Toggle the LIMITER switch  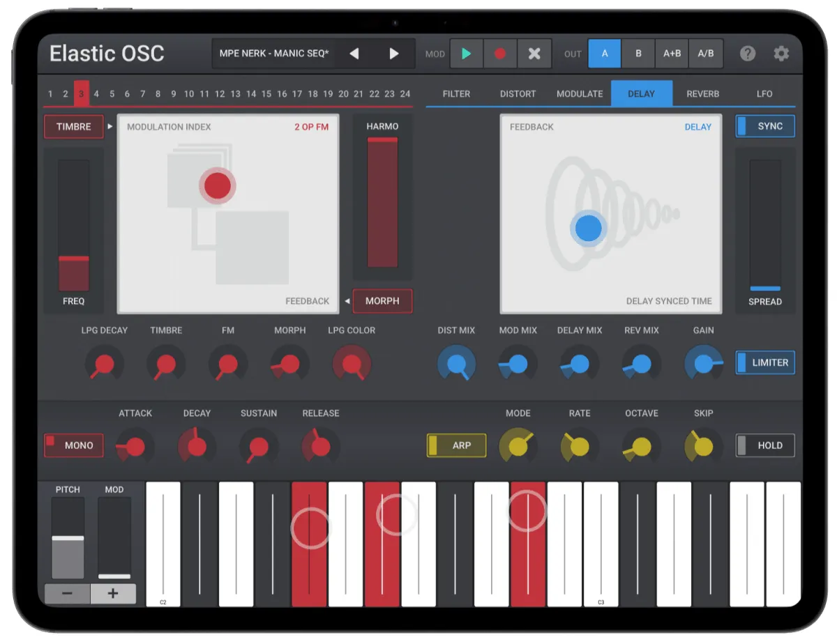764,362
